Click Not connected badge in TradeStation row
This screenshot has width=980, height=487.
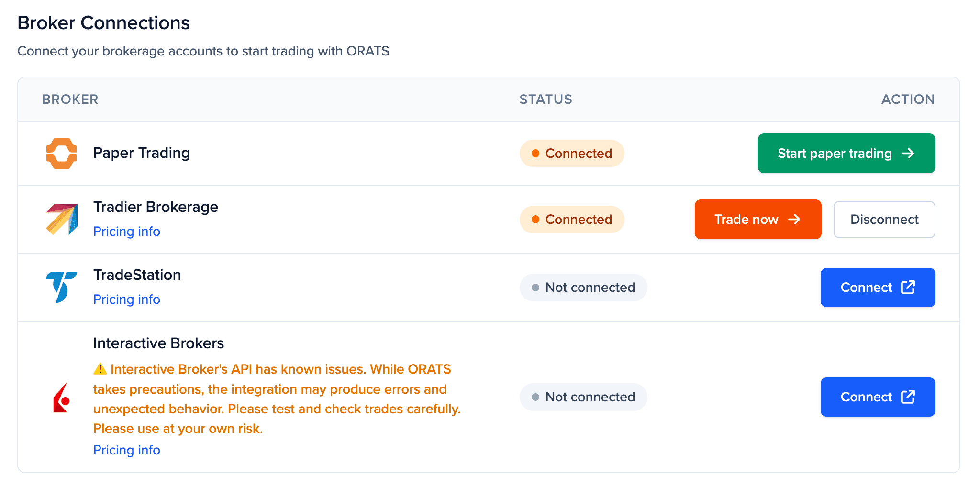pos(583,287)
